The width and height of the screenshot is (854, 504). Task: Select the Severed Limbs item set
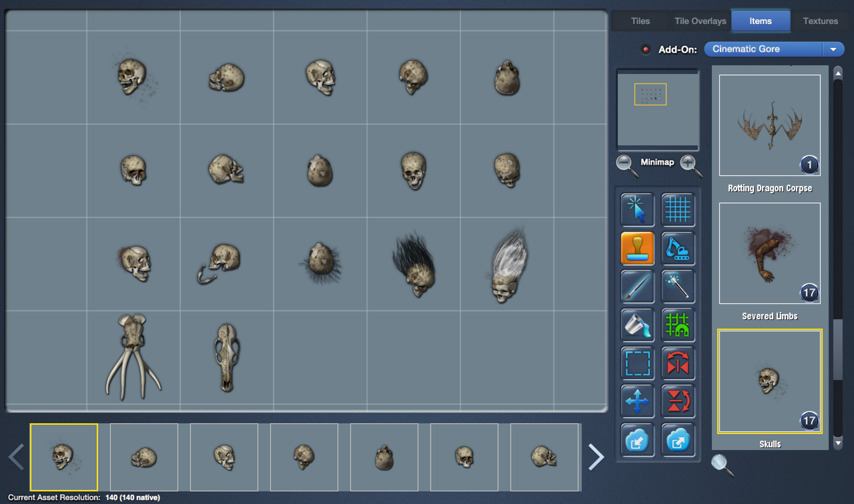point(770,253)
